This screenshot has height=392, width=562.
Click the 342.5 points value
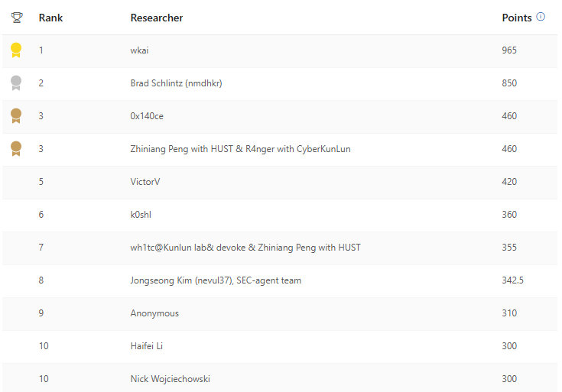tap(512, 280)
